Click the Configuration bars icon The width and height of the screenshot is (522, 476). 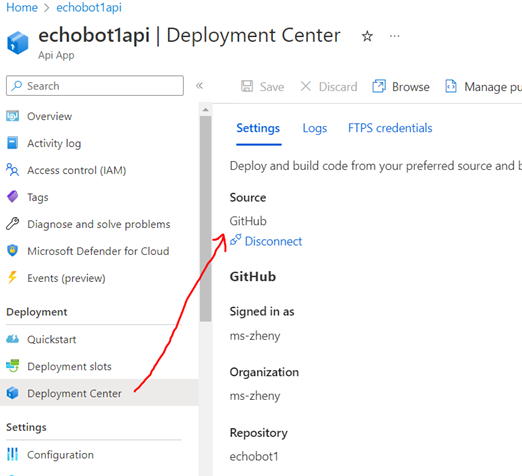point(13,454)
